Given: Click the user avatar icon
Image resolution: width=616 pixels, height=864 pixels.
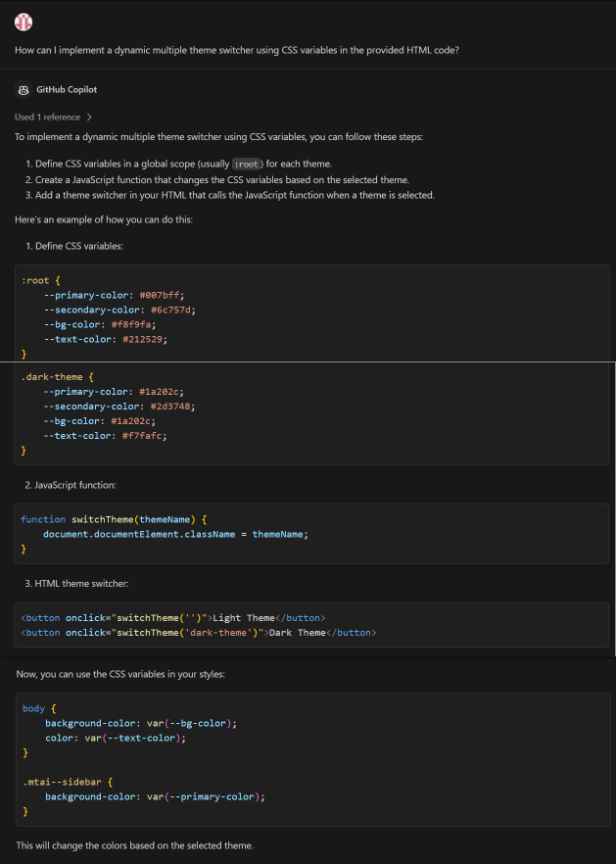Looking at the screenshot, I should [24, 22].
